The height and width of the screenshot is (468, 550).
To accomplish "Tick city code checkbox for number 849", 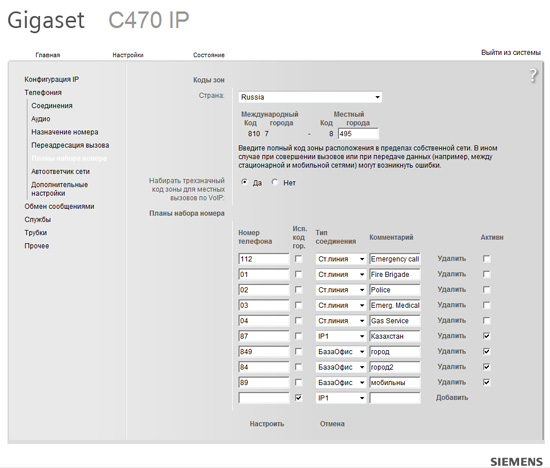I will click(x=298, y=352).
